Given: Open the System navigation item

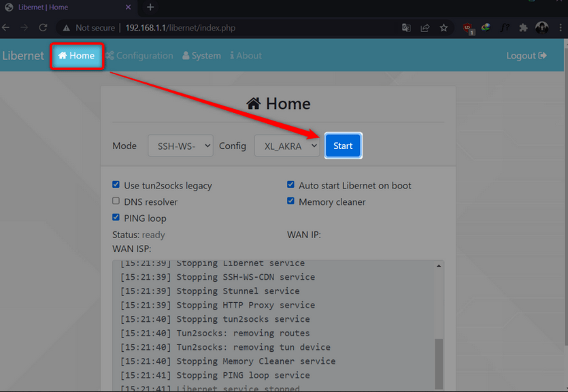Looking at the screenshot, I should [x=202, y=55].
